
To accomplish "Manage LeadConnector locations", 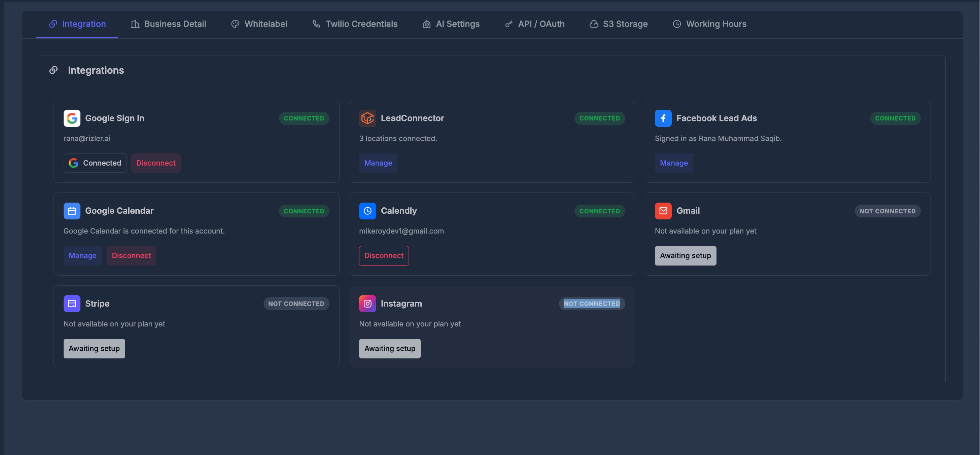I will pyautogui.click(x=378, y=163).
